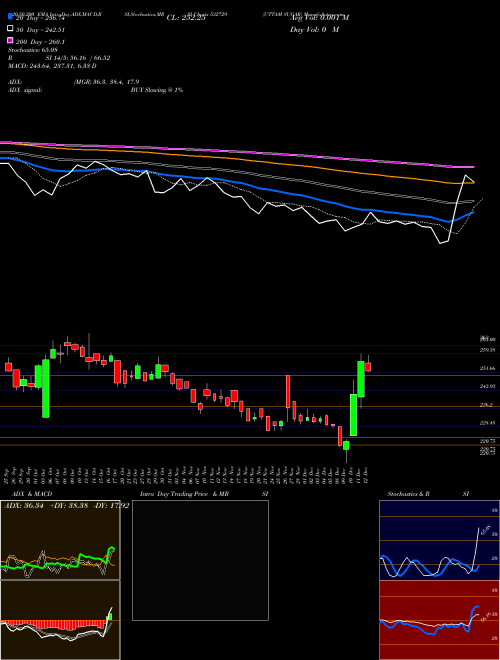Image resolution: width=500 pixels, height=660 pixels.
Task: Click the 'CL: 252.25' closing price text
Action: (x=186, y=18)
